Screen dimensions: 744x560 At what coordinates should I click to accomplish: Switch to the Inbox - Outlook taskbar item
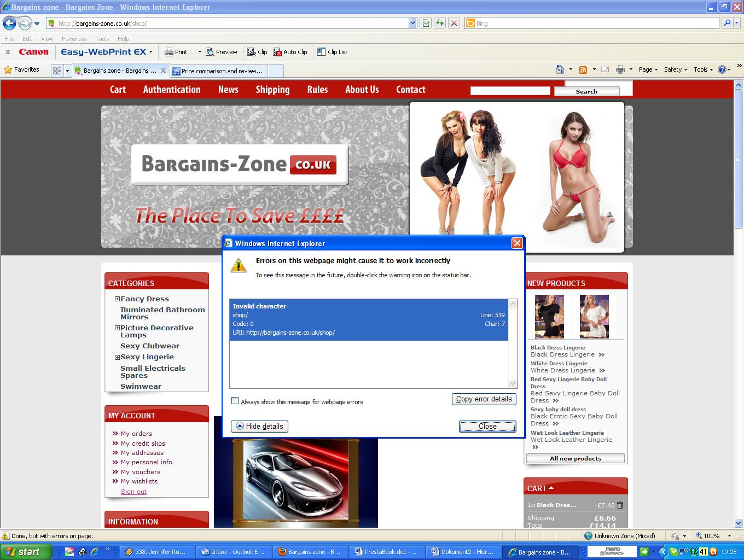[x=233, y=552]
